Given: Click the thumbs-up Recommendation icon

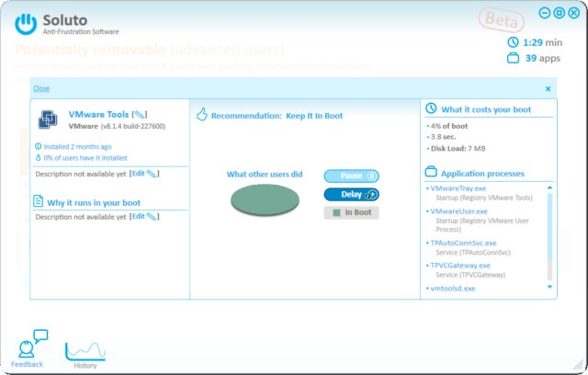Looking at the screenshot, I should [x=203, y=116].
